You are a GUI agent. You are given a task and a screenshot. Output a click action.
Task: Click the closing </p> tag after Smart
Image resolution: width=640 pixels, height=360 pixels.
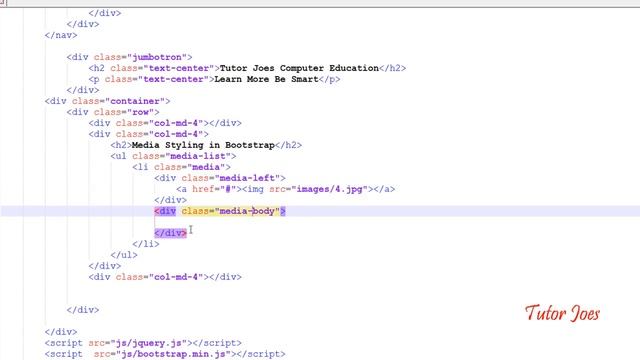[x=329, y=79]
